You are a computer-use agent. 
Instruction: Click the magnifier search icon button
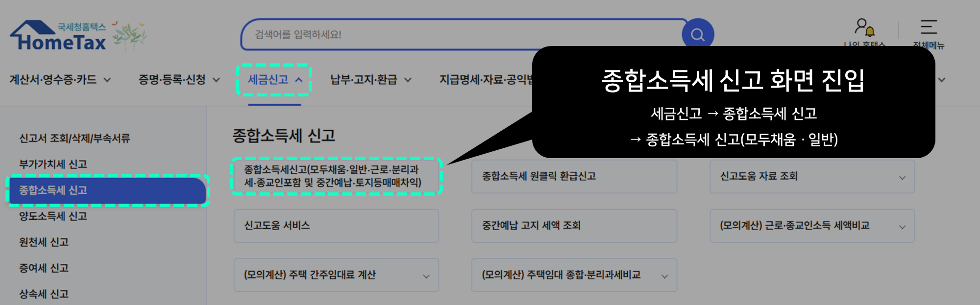[698, 34]
